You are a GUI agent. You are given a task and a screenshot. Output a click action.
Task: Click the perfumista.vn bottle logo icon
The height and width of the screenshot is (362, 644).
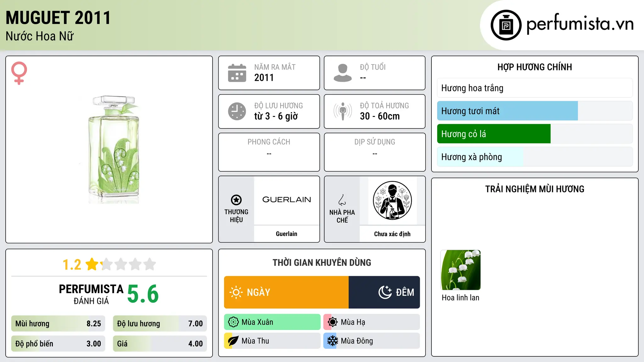tap(506, 25)
